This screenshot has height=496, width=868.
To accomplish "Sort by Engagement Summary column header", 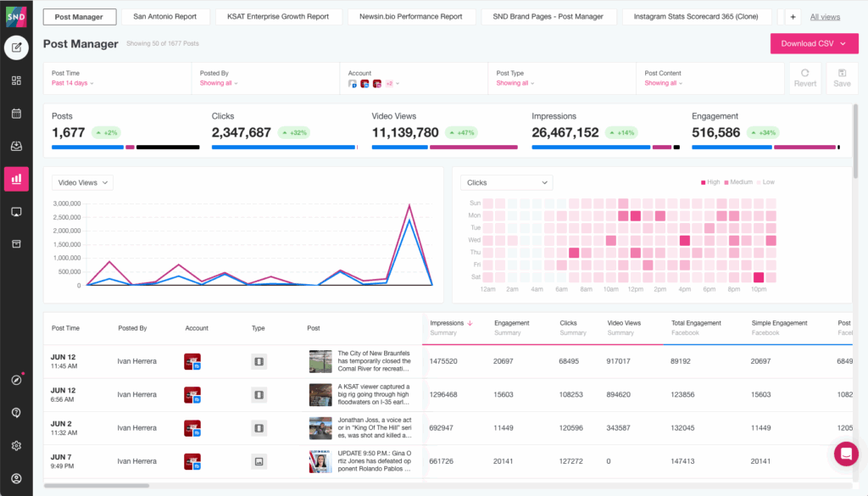I will tap(511, 328).
